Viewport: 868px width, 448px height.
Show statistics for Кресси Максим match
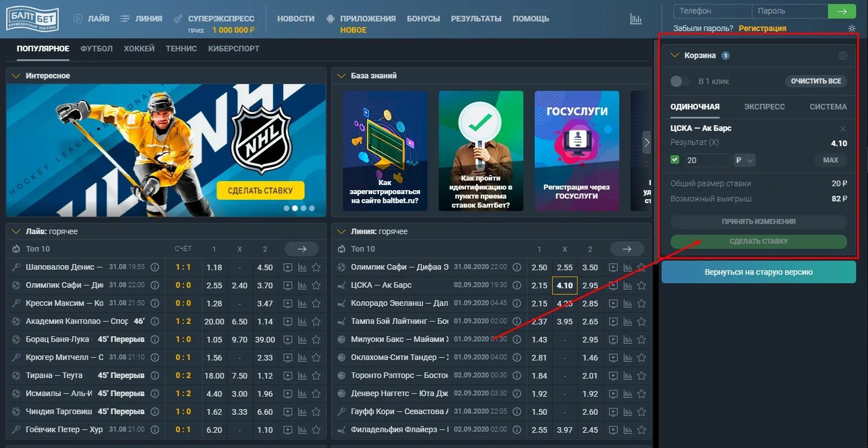coord(302,304)
